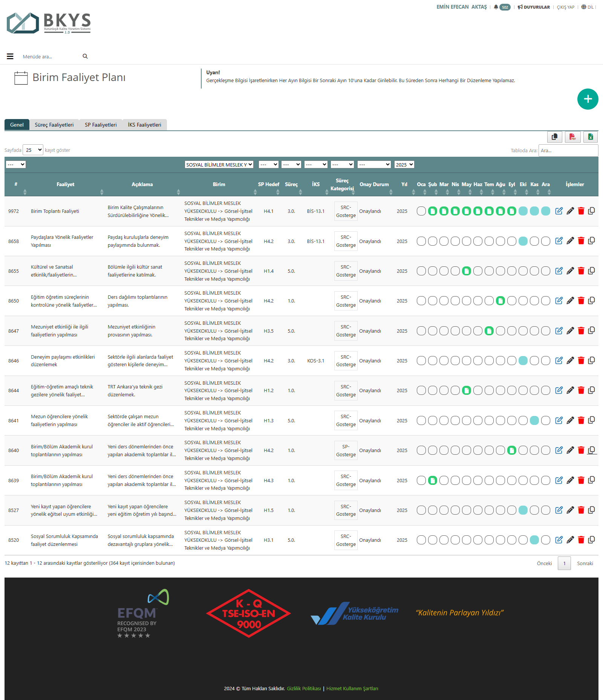Toggle January circle for activity 9972
This screenshot has width=603, height=700.
421,211
